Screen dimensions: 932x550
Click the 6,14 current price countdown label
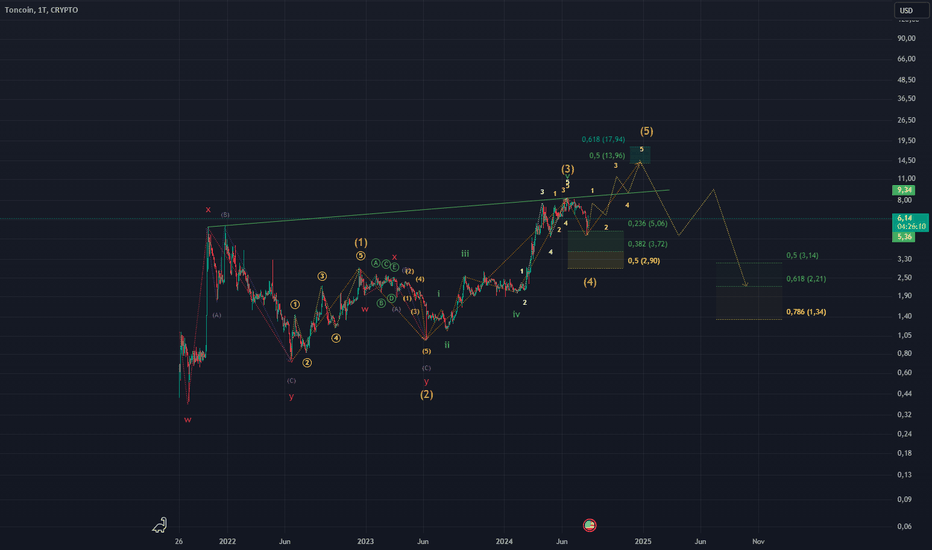click(x=911, y=222)
